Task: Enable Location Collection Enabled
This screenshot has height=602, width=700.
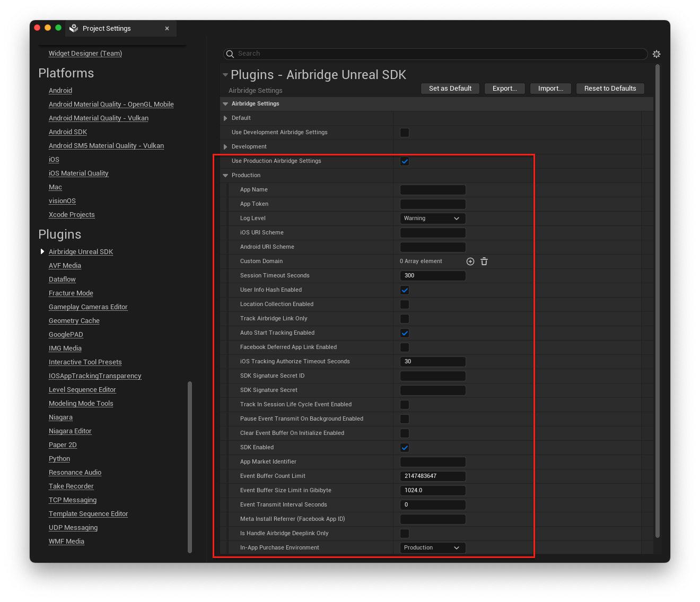Action: 405,304
